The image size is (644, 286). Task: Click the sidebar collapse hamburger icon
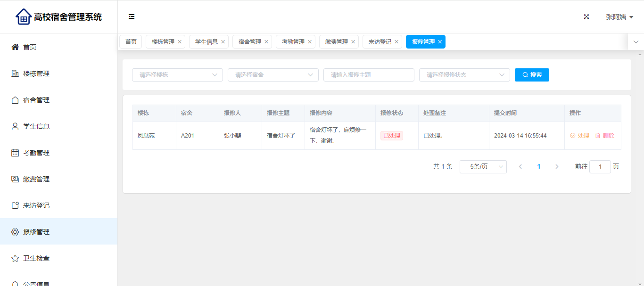tap(132, 16)
